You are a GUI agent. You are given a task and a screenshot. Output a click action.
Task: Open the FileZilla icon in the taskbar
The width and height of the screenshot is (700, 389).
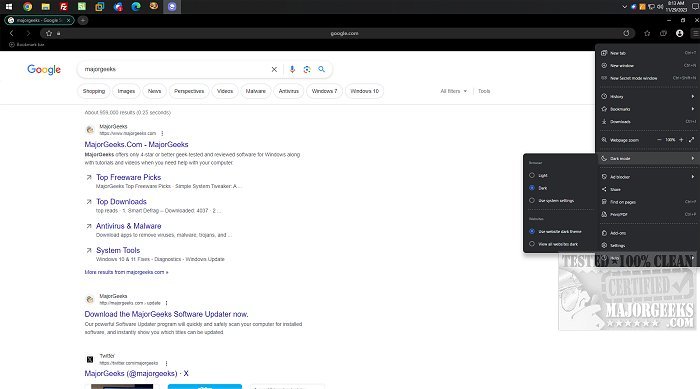63,6
